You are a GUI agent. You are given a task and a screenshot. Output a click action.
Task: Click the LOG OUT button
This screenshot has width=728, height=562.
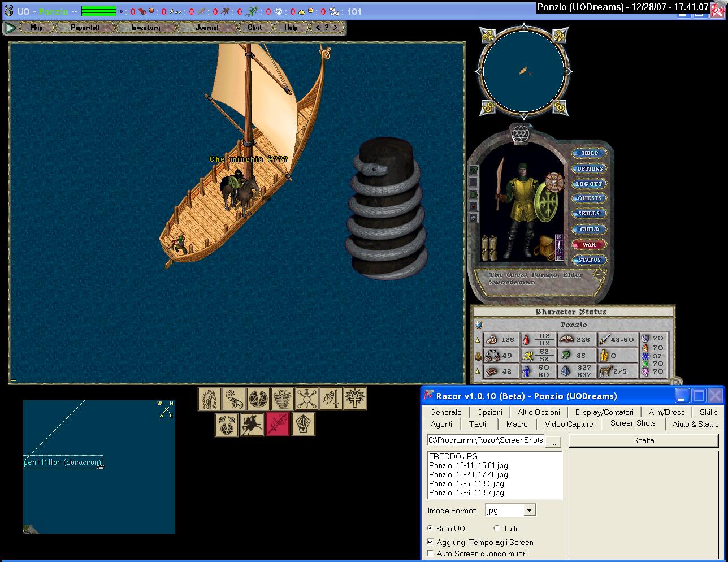click(589, 184)
